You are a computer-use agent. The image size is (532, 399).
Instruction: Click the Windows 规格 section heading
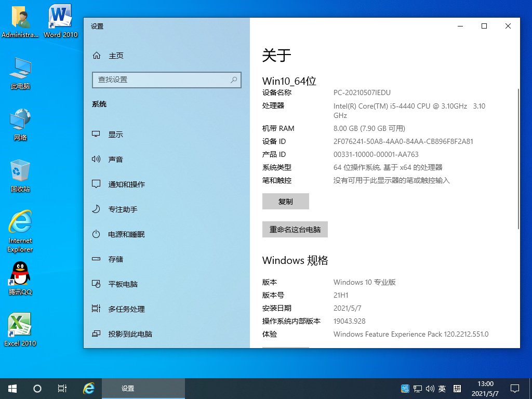[x=295, y=260]
